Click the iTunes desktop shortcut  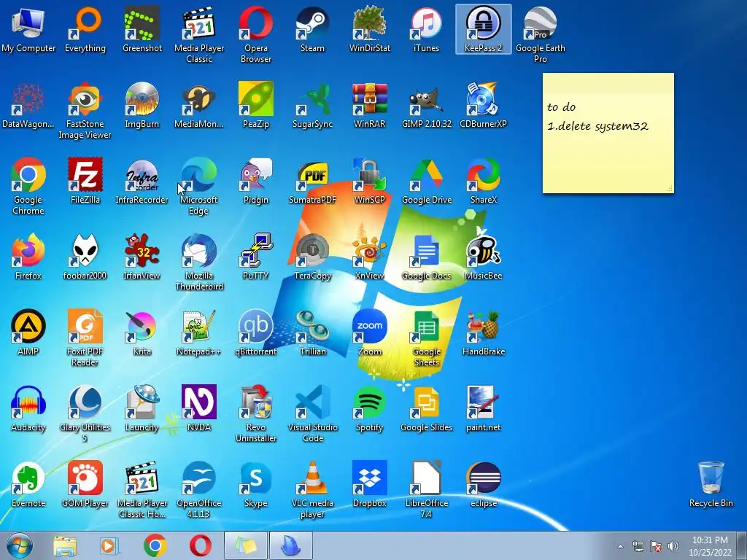tap(426, 29)
